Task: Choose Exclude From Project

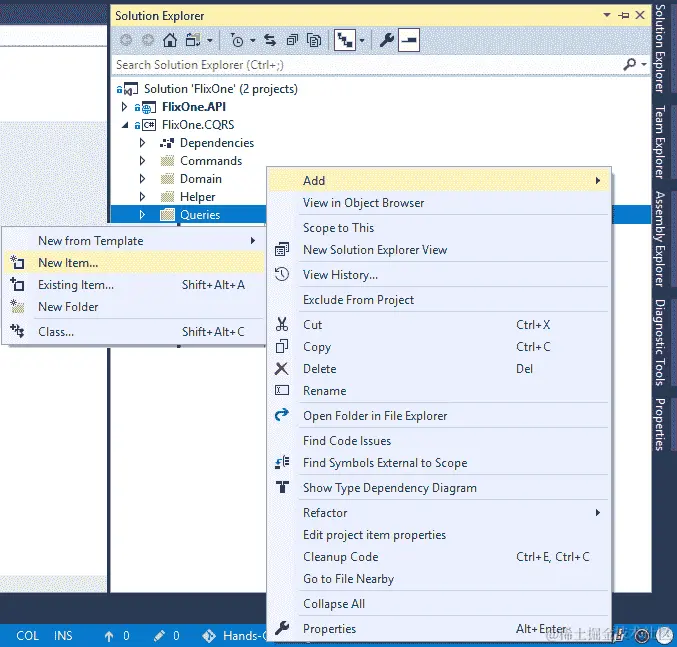Action: pyautogui.click(x=439, y=300)
